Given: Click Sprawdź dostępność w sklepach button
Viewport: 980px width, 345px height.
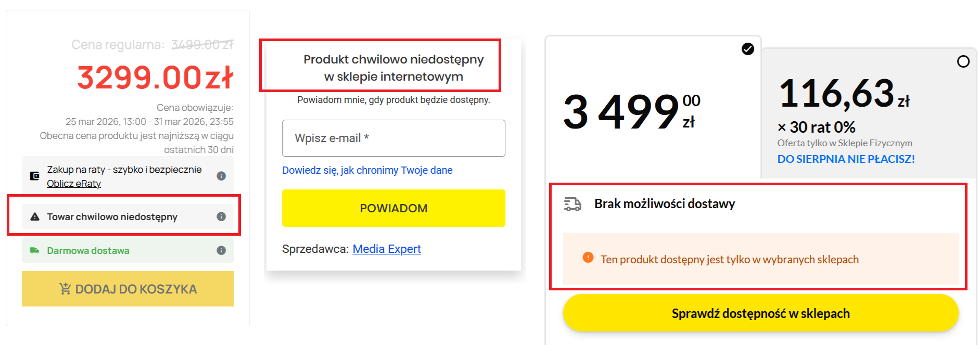Looking at the screenshot, I should [x=760, y=313].
